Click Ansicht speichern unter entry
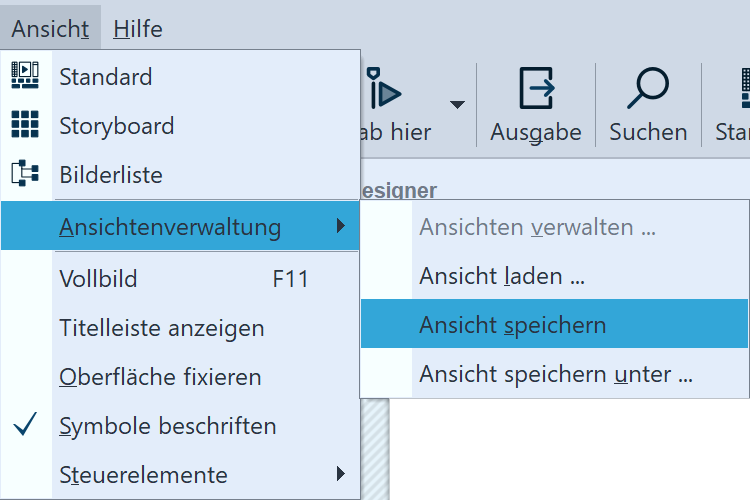 pyautogui.click(x=555, y=375)
